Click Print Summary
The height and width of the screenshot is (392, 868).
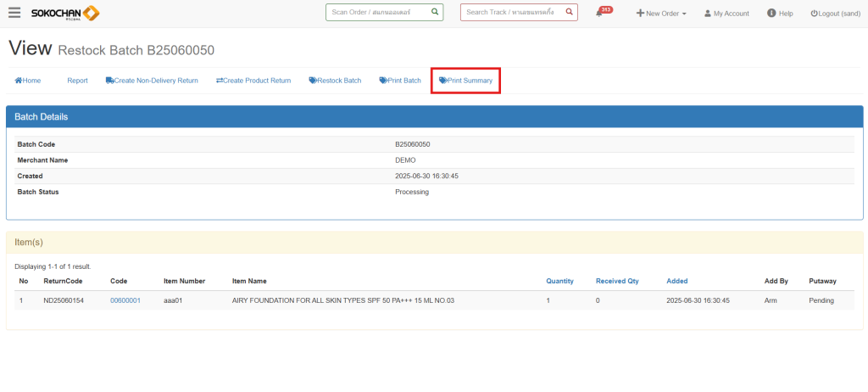point(465,81)
